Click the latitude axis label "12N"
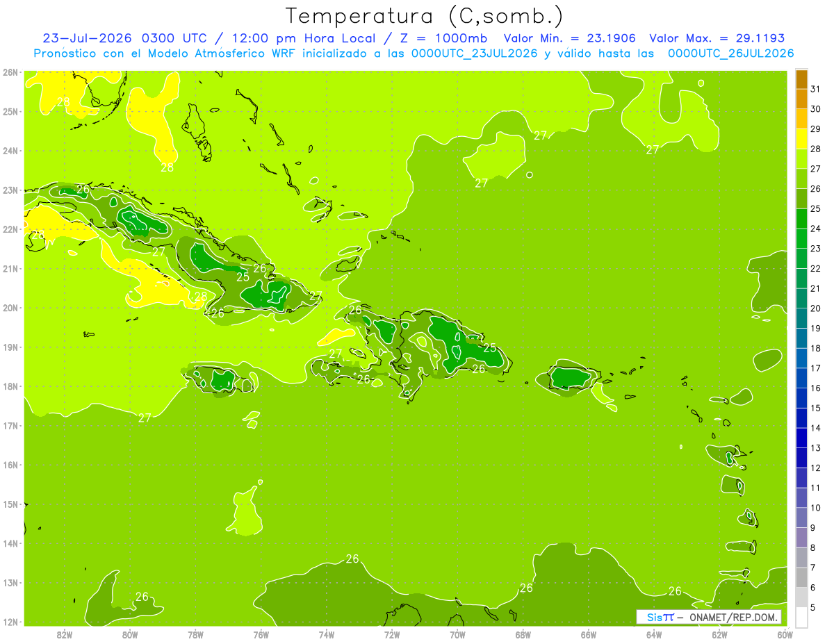The width and height of the screenshot is (834, 644). tap(10, 622)
